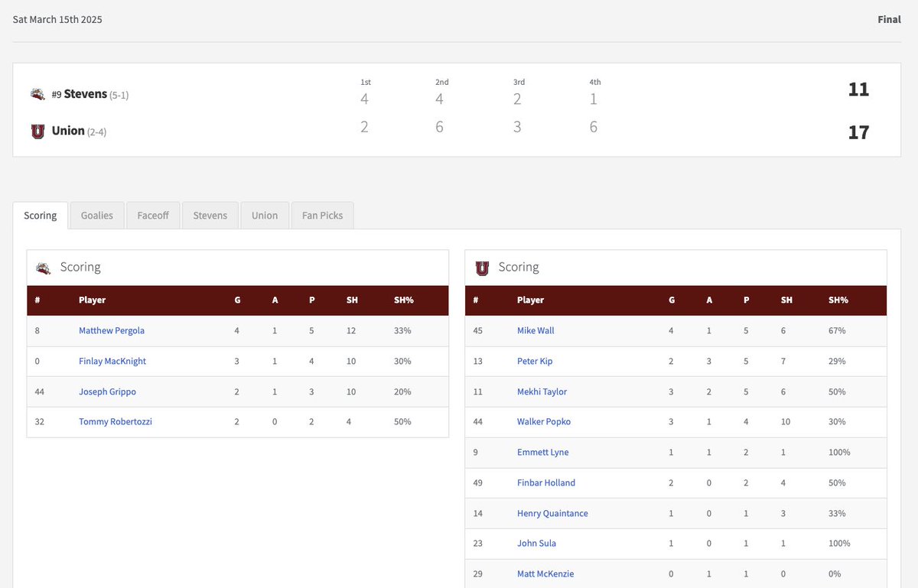Open Finbar Holland's player page

click(546, 483)
